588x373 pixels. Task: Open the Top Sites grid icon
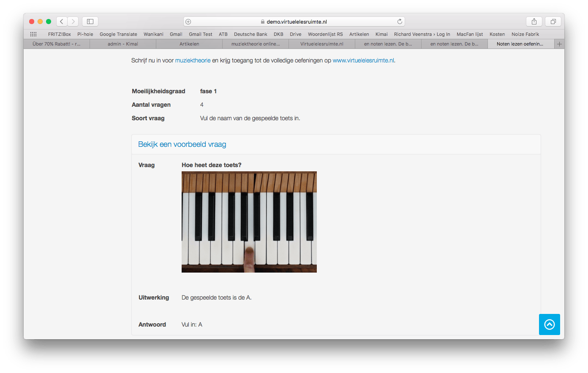[33, 34]
